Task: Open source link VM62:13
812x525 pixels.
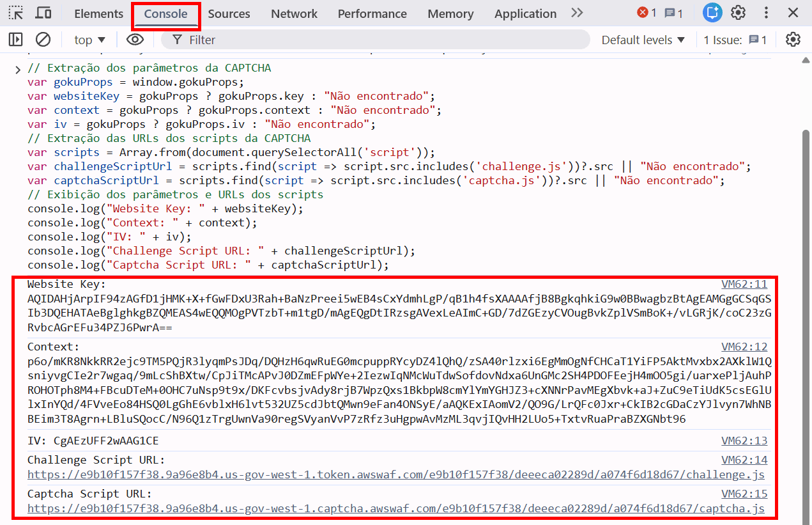Action: [744, 441]
